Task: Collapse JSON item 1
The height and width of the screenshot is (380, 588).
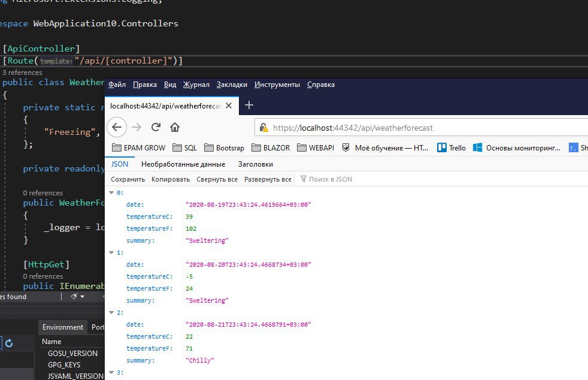Action: coord(112,252)
